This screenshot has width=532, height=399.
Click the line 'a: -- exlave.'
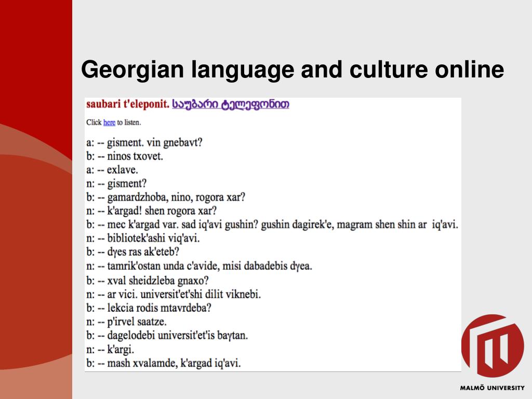click(x=112, y=170)
